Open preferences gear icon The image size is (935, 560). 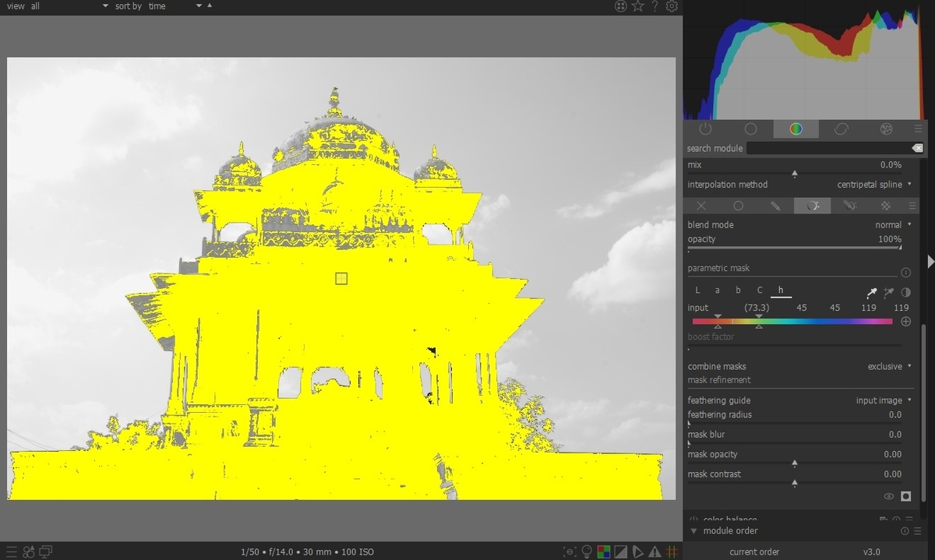[x=672, y=6]
